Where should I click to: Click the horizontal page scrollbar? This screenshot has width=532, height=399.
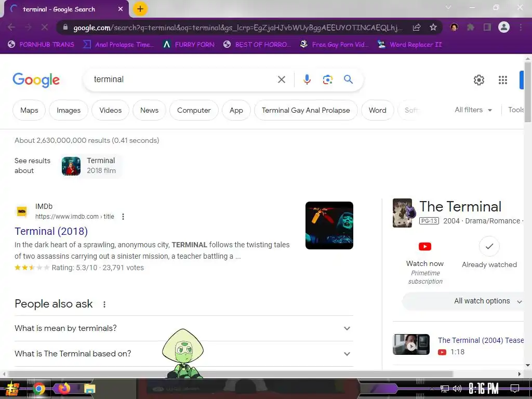(231, 374)
